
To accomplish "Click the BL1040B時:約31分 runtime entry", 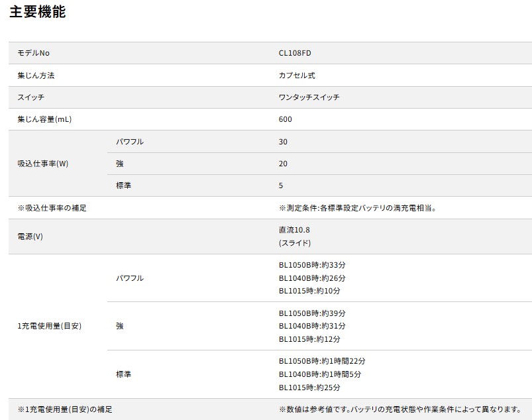I will pyautogui.click(x=312, y=326).
